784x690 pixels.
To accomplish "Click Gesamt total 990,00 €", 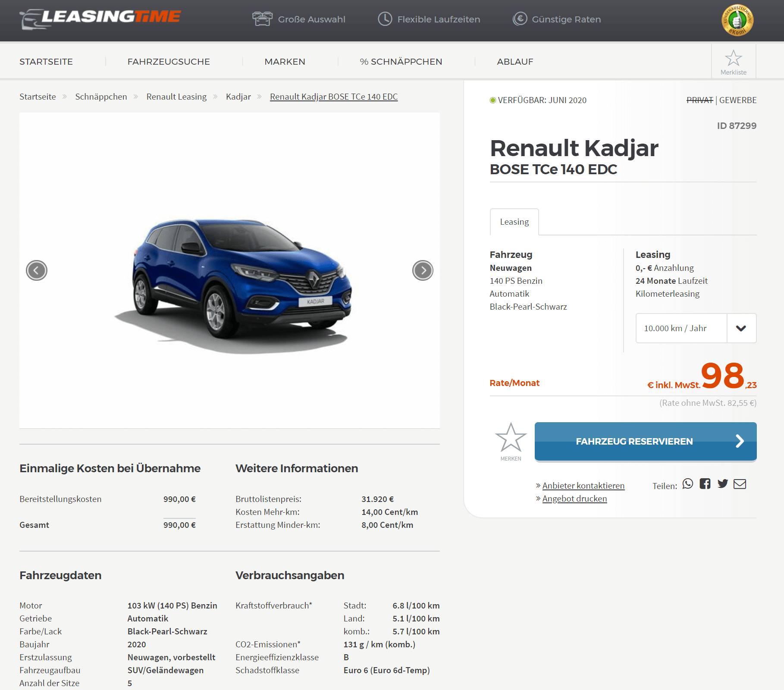I will point(179,525).
